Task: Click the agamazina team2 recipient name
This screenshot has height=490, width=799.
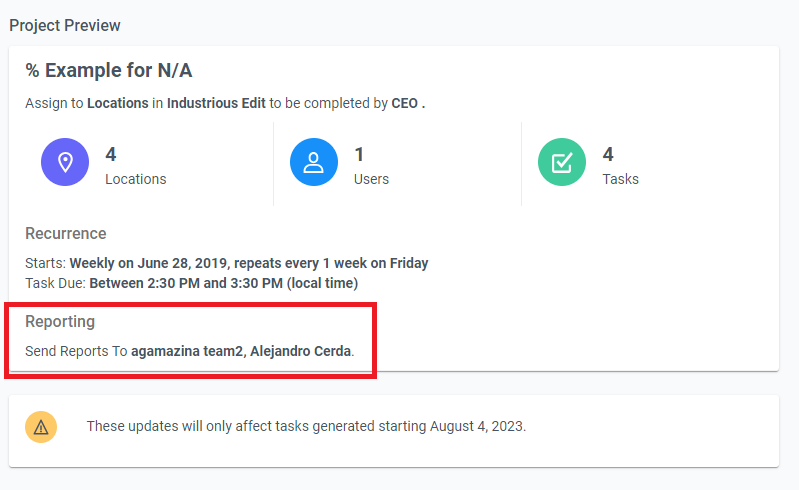Action: [x=187, y=351]
